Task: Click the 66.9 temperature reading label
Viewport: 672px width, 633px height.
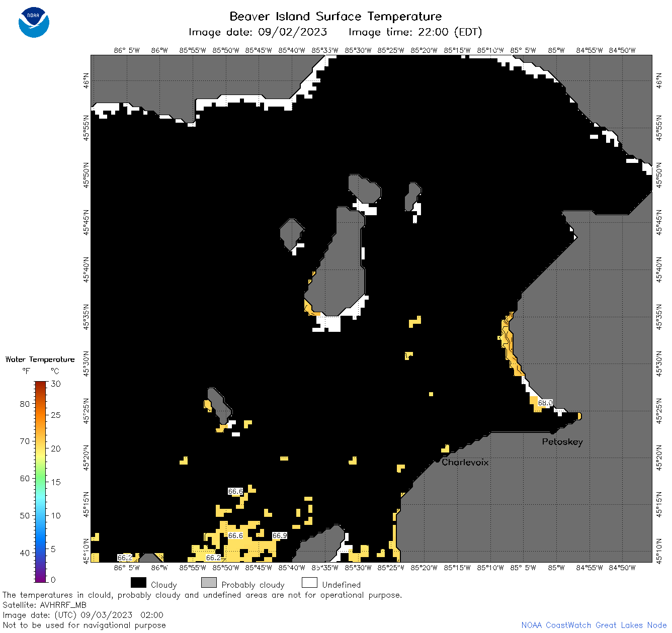Action: coord(280,535)
